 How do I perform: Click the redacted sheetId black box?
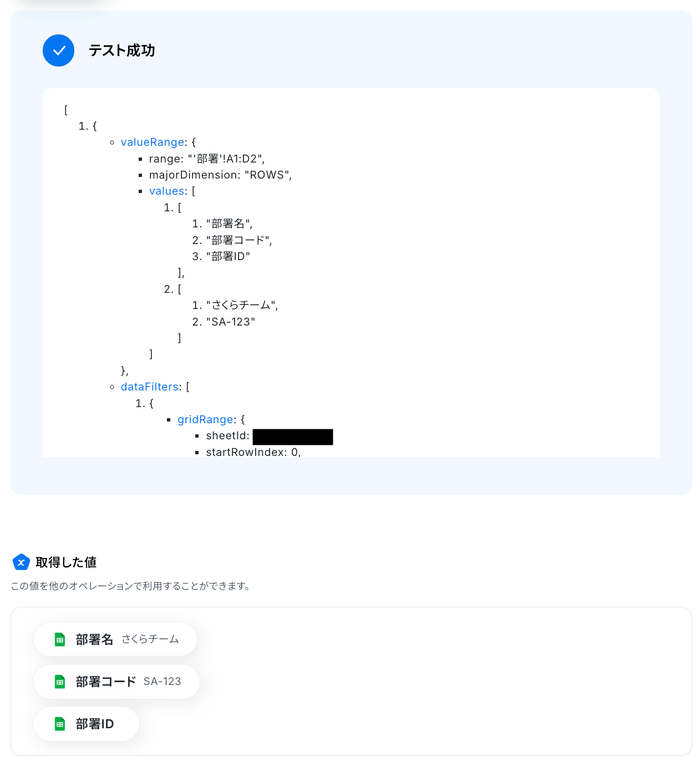click(292, 437)
